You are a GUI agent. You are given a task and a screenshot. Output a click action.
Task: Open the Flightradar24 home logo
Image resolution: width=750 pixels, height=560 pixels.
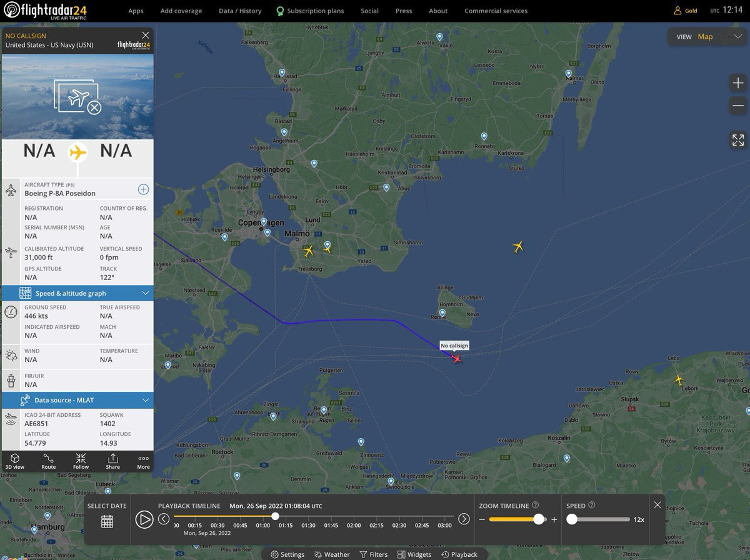click(46, 11)
